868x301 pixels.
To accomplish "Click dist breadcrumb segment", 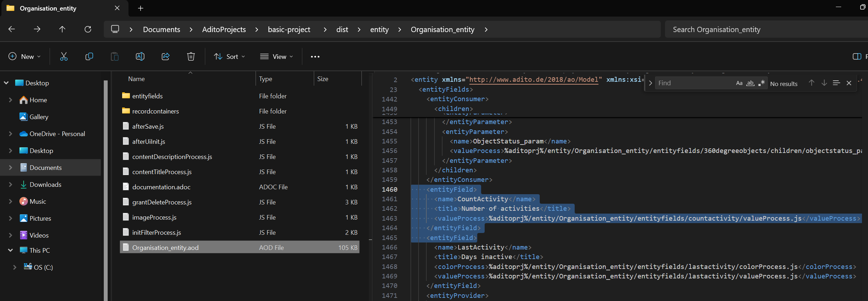I will 342,30.
